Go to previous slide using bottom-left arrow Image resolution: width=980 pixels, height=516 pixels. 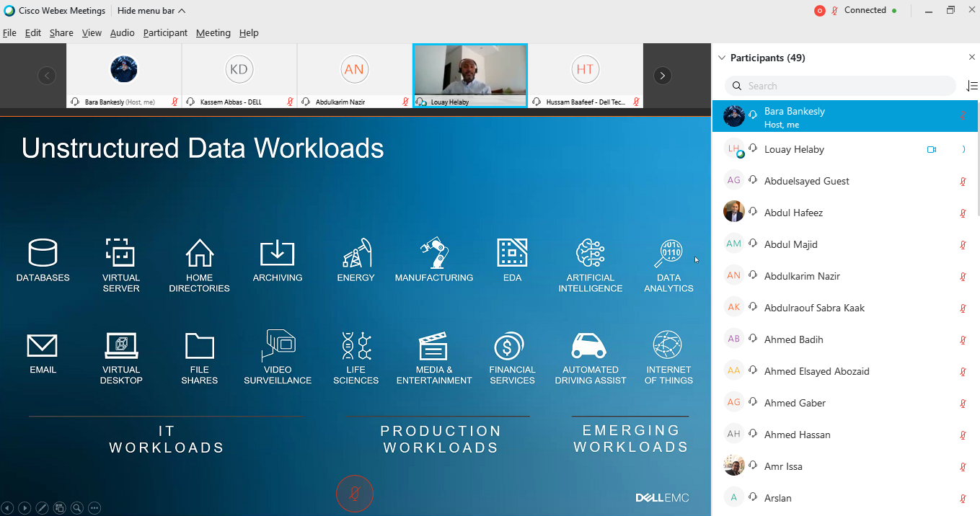click(8, 508)
